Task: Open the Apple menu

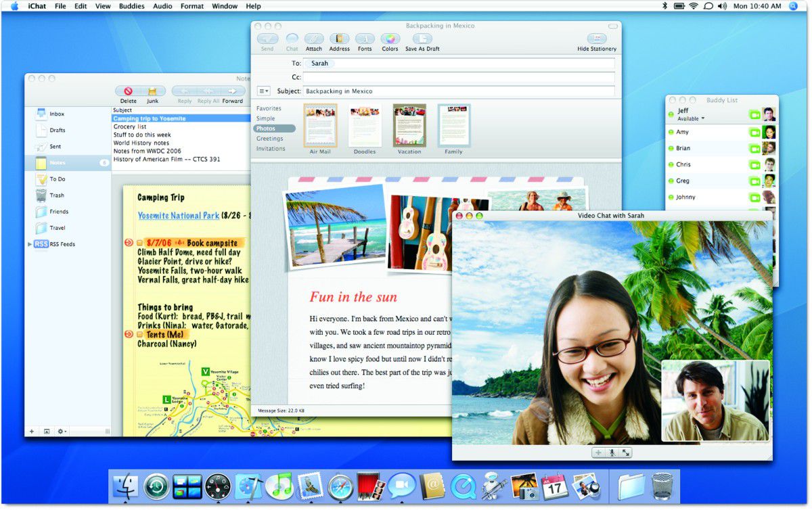Action: coord(14,6)
